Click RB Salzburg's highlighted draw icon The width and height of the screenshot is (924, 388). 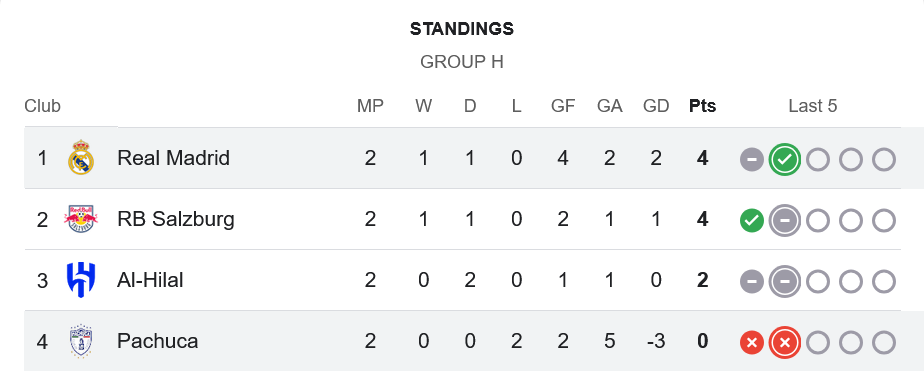coord(784,221)
